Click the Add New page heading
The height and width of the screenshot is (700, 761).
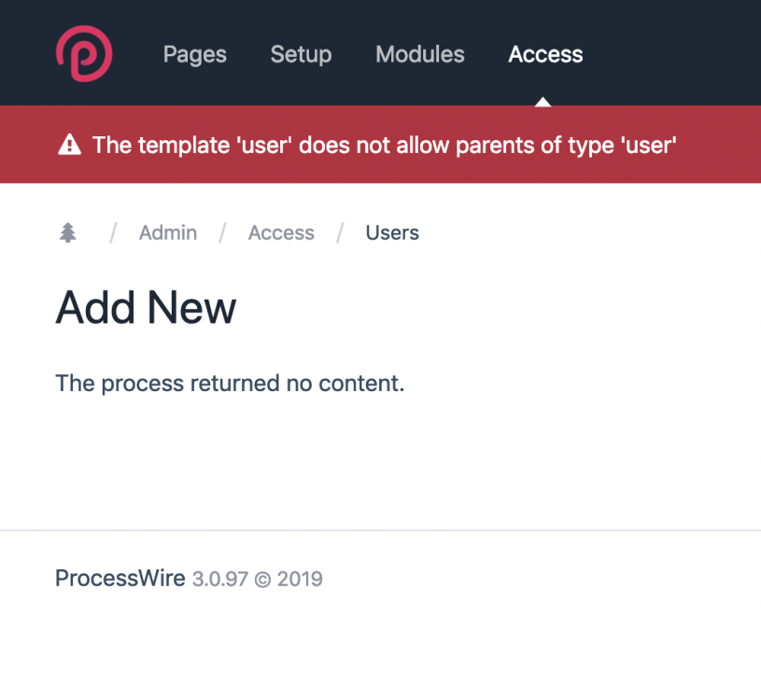pyautogui.click(x=146, y=307)
